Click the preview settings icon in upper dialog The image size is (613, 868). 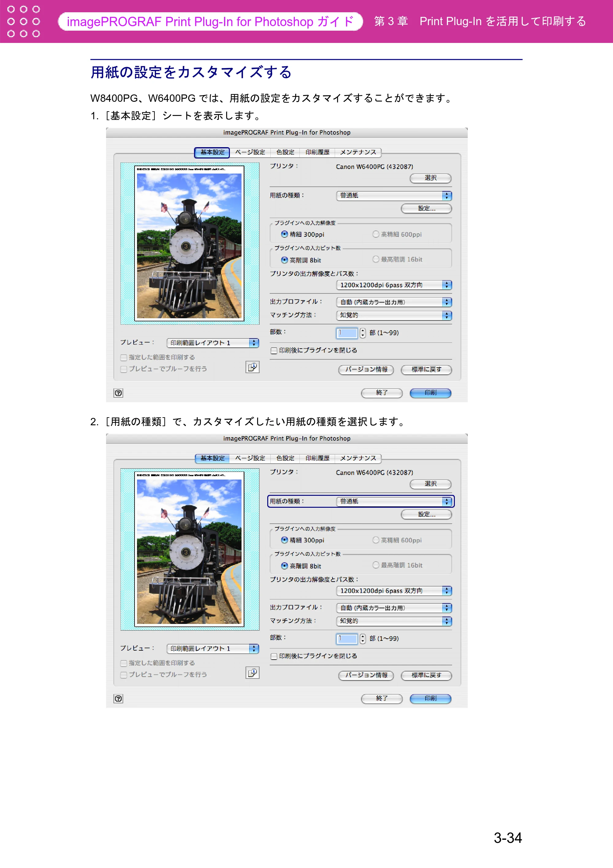pyautogui.click(x=253, y=367)
